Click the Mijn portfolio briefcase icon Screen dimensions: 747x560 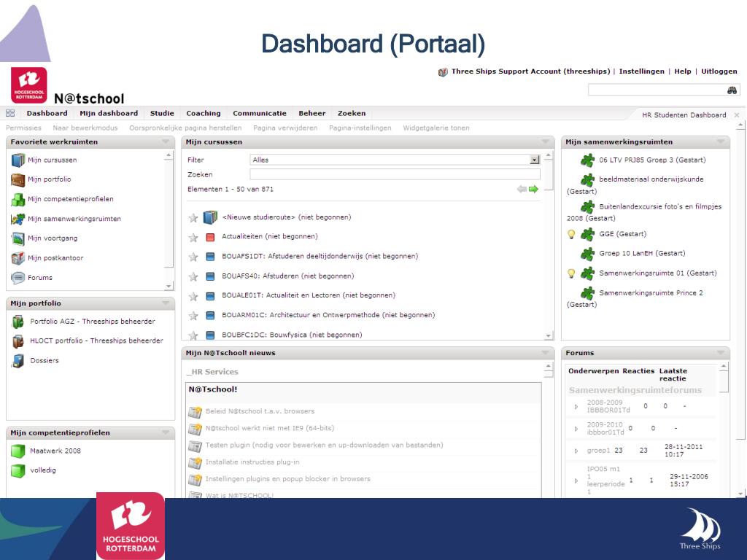(x=18, y=179)
